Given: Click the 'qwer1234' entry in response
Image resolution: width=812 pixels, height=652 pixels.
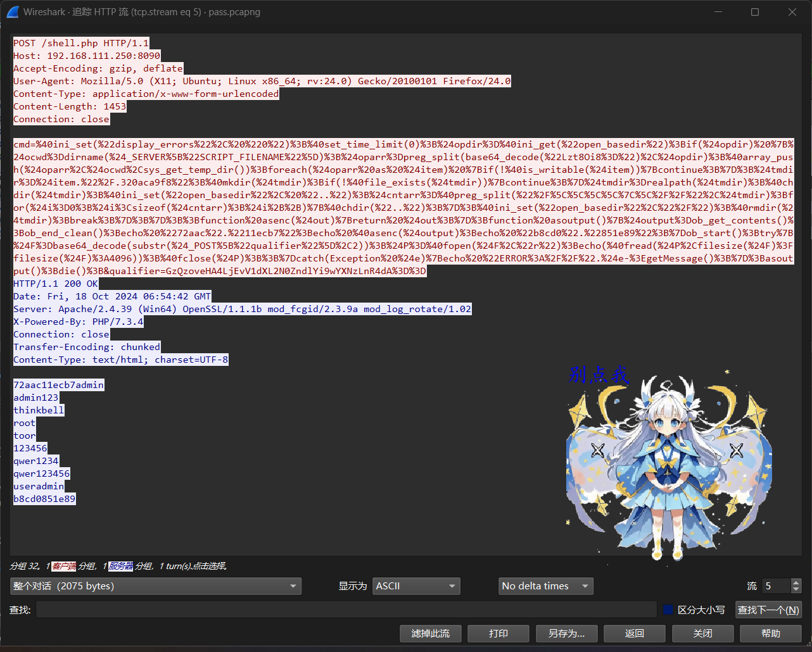Looking at the screenshot, I should (36, 461).
